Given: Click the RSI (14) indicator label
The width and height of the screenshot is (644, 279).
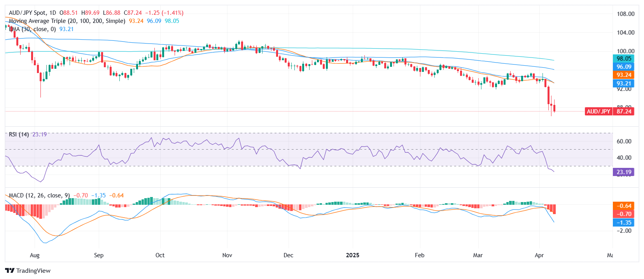Looking at the screenshot, I should click(x=19, y=134).
